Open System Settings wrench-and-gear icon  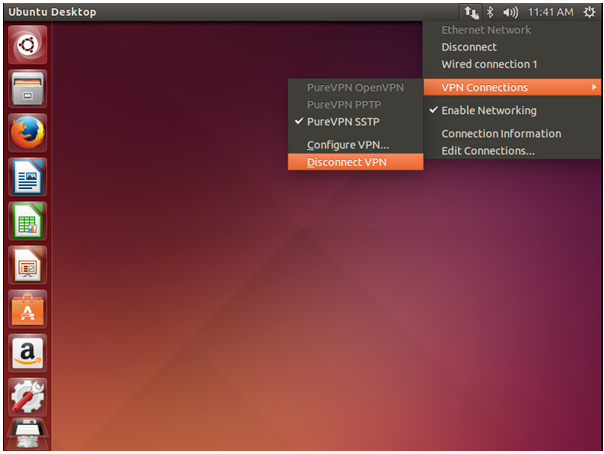pyautogui.click(x=27, y=397)
